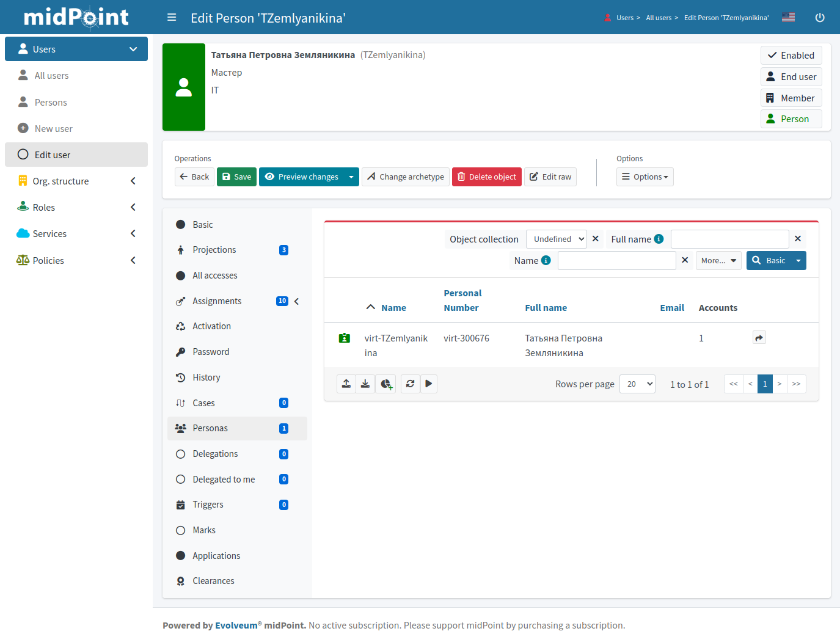
Task: Click Change archetype button
Action: (x=406, y=177)
